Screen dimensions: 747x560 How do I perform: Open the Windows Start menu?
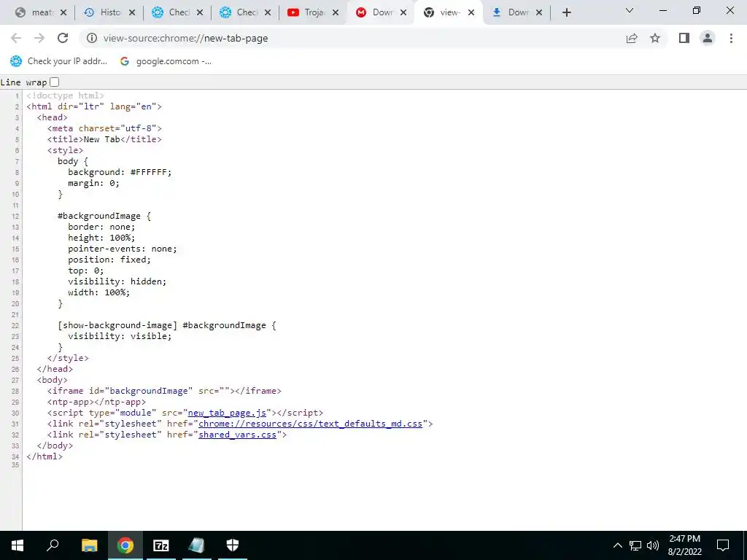[18, 545]
